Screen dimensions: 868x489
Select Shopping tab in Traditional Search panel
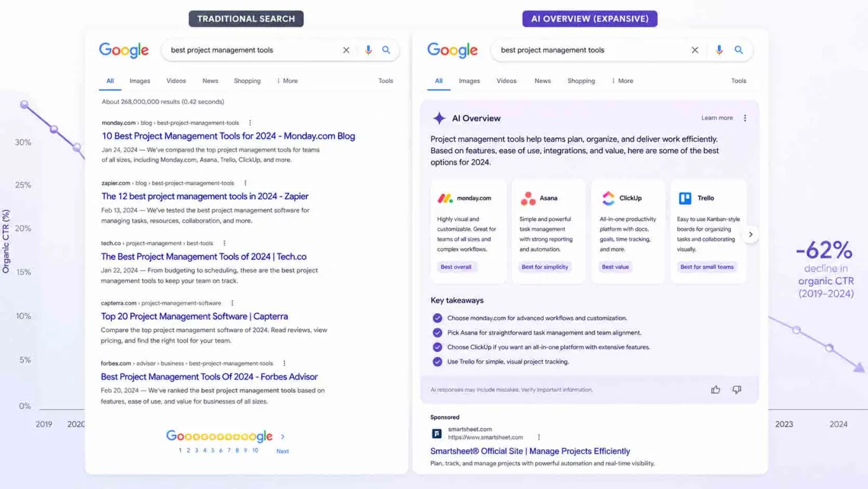247,81
